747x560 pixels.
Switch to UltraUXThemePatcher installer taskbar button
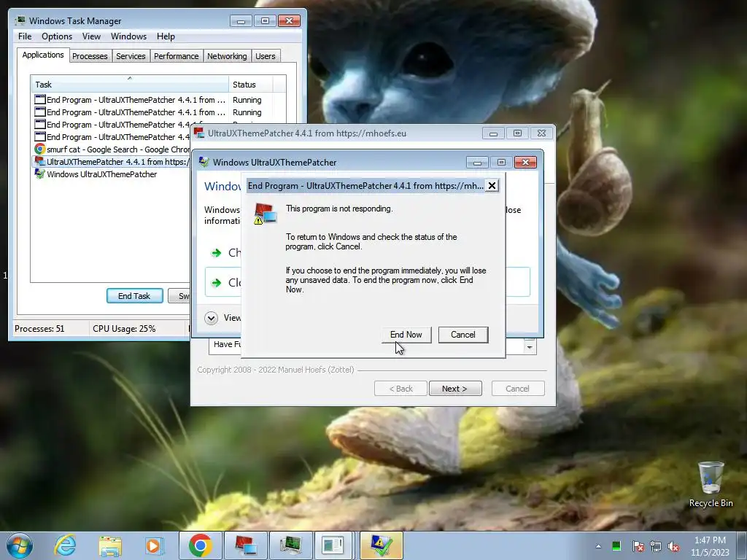coord(245,545)
